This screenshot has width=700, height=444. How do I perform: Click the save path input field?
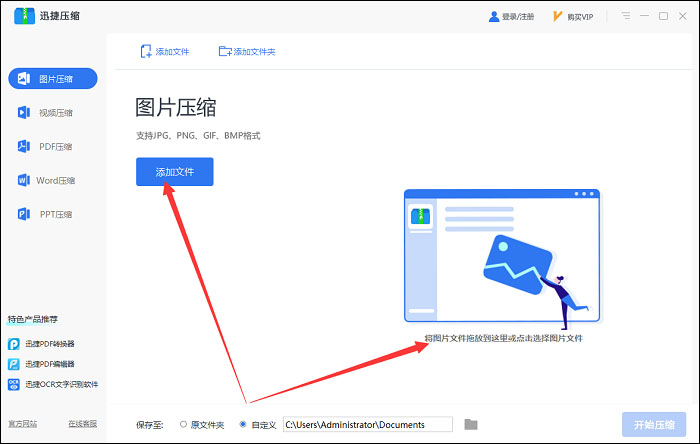click(368, 424)
